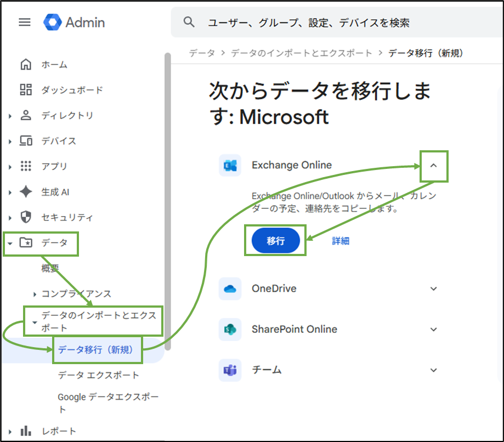Click the SharePoint Online icon
The height and width of the screenshot is (442, 504).
pos(230,329)
